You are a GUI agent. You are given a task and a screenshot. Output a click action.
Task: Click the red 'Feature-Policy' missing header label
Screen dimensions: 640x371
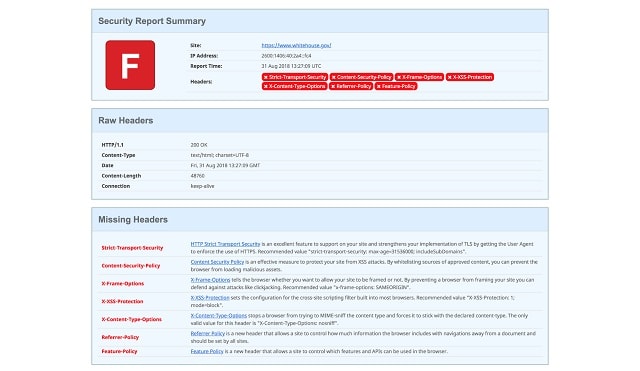pos(120,351)
